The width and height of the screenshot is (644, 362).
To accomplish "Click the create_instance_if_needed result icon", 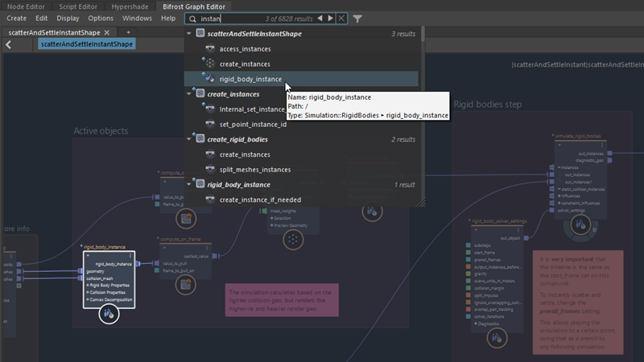I will click(x=210, y=200).
